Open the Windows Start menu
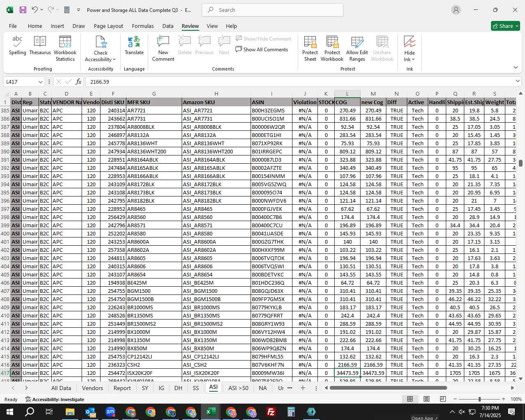 pos(9,412)
